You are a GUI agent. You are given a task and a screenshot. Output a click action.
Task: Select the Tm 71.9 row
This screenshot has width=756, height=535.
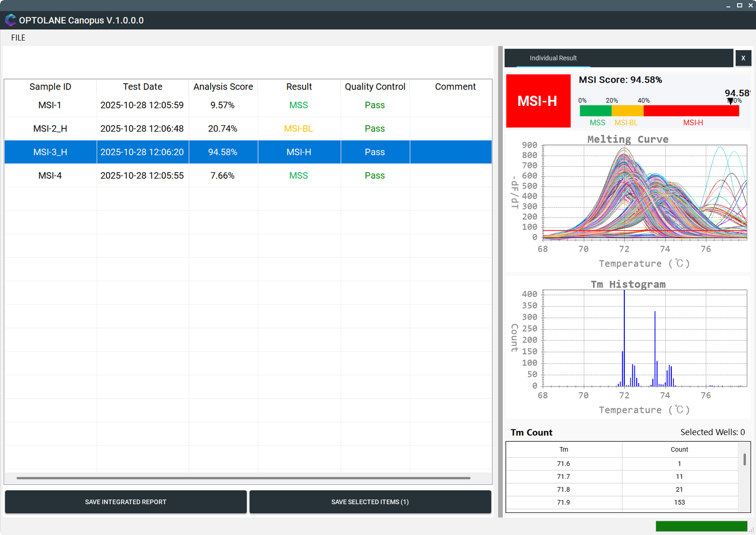[622, 503]
